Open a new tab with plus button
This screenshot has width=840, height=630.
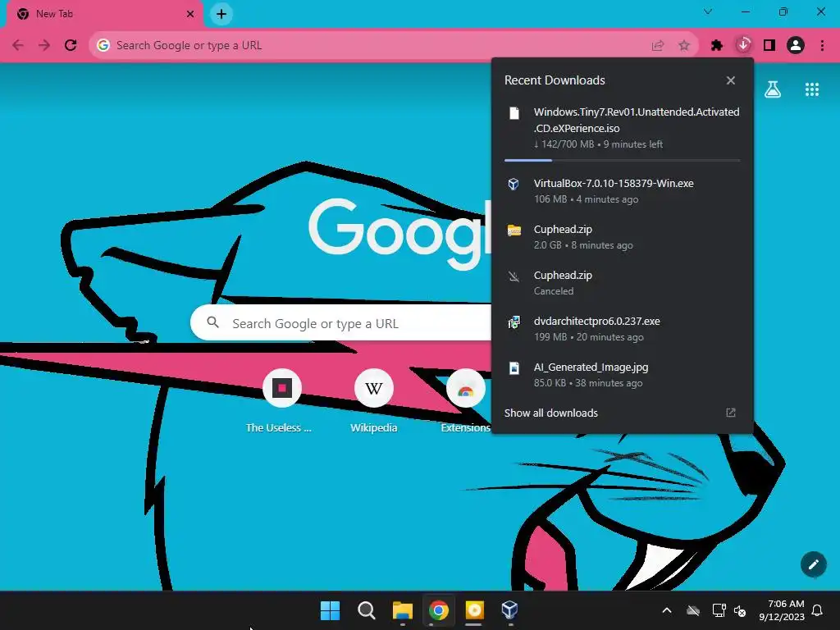point(221,14)
